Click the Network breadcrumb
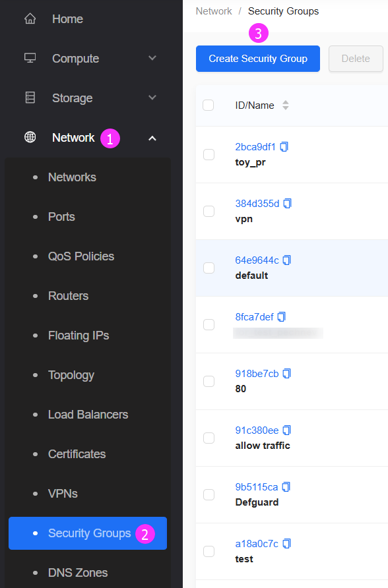The image size is (388, 588). pos(214,11)
